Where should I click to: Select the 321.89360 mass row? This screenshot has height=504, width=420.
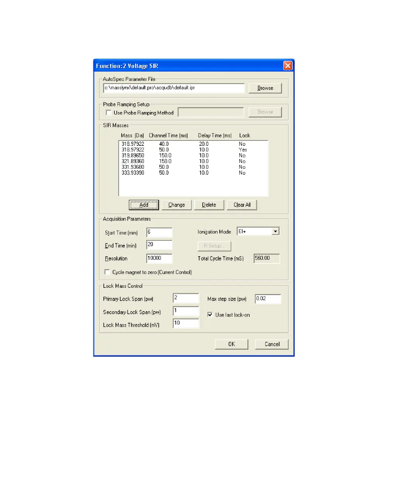click(193, 161)
